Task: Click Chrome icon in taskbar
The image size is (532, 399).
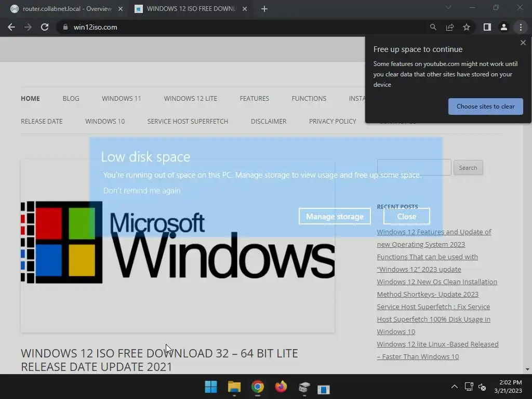Action: pyautogui.click(x=258, y=387)
